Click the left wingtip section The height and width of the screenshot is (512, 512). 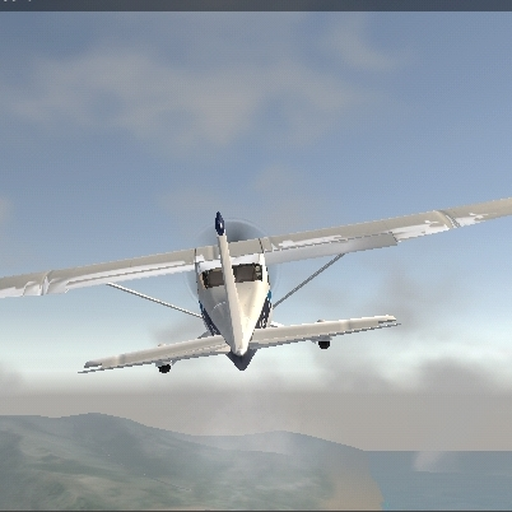(x=23, y=285)
